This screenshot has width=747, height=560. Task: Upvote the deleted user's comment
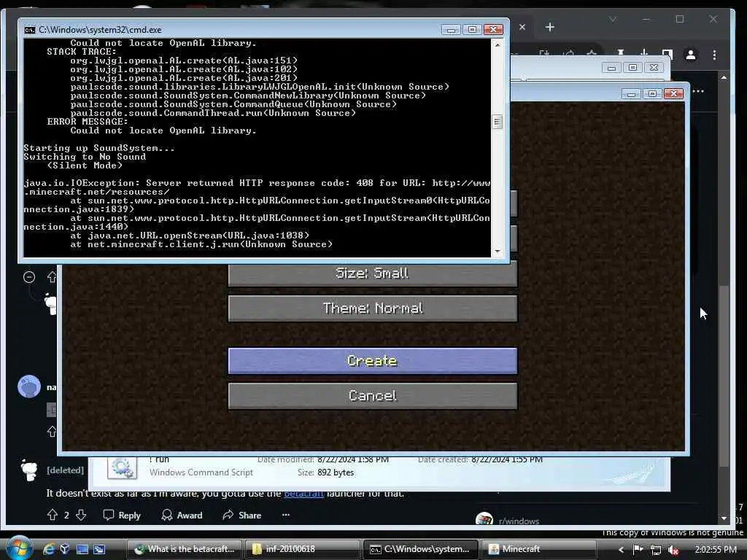53,515
